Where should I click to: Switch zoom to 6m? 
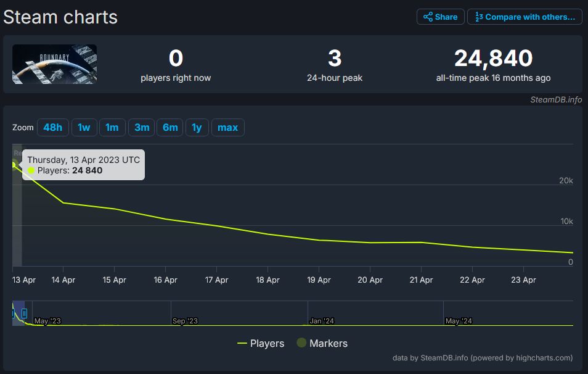(170, 127)
